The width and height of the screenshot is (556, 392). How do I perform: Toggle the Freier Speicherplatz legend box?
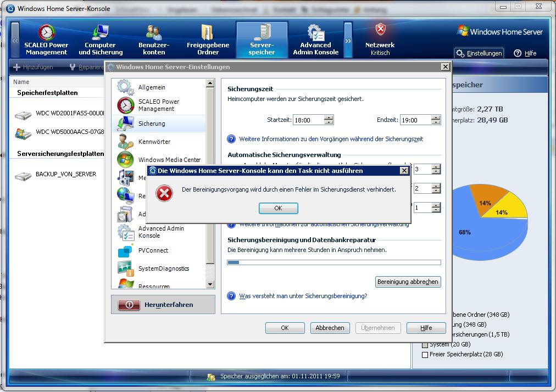pyautogui.click(x=425, y=355)
